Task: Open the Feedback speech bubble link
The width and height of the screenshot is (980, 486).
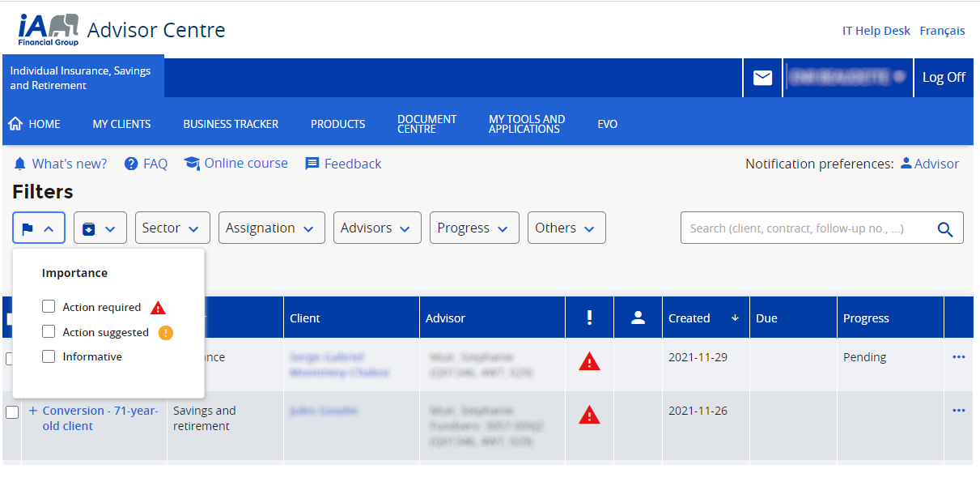Action: [x=343, y=164]
